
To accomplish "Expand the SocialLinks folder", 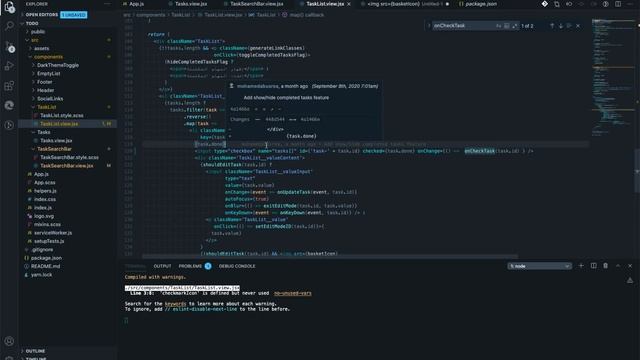I will click(50, 98).
